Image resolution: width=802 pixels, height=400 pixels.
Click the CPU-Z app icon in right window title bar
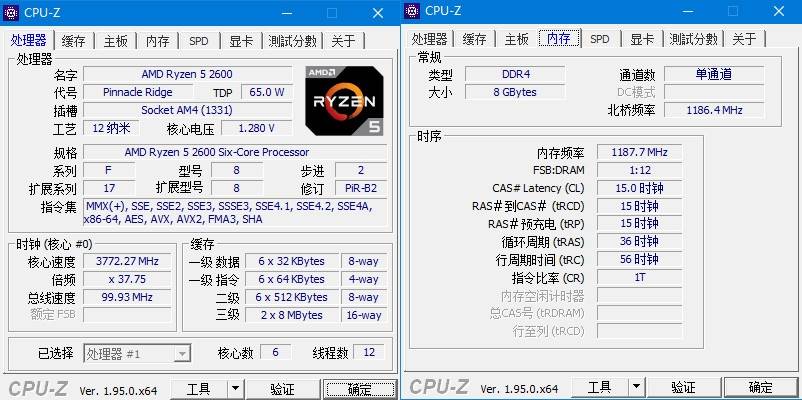412,10
